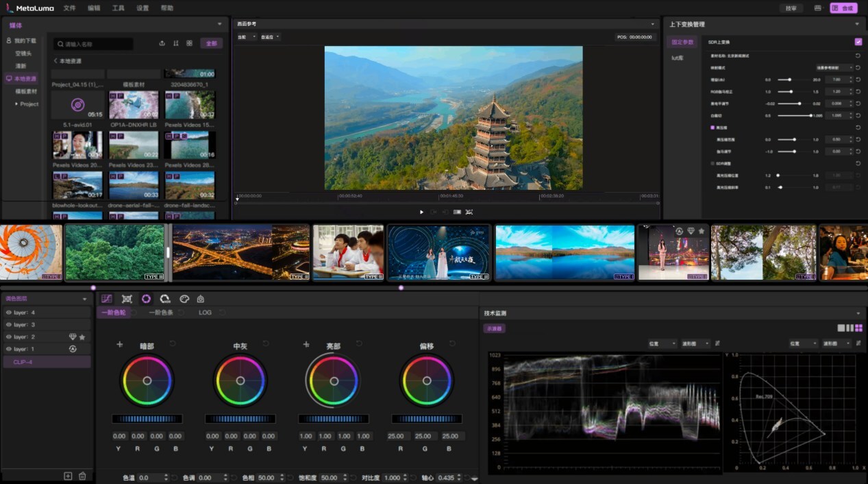Switch media panel to grid view icon
The image size is (868, 484).
click(189, 43)
